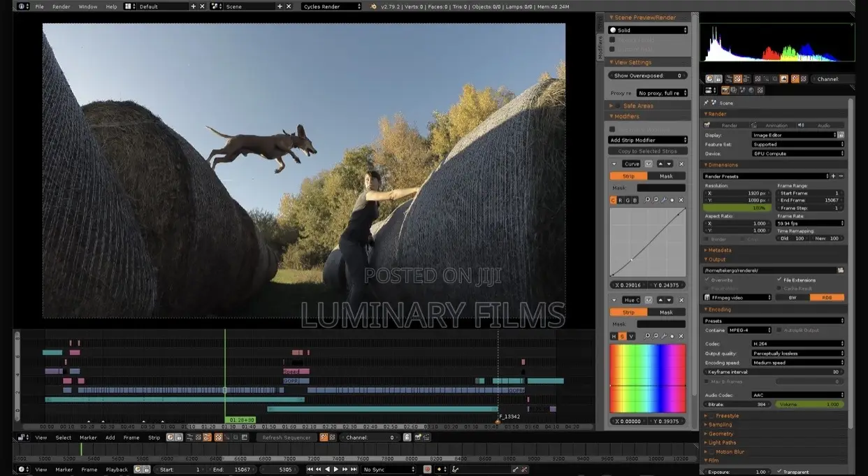The width and height of the screenshot is (868, 476).
Task: Toggle the Overwrite checkbox
Action: point(707,280)
